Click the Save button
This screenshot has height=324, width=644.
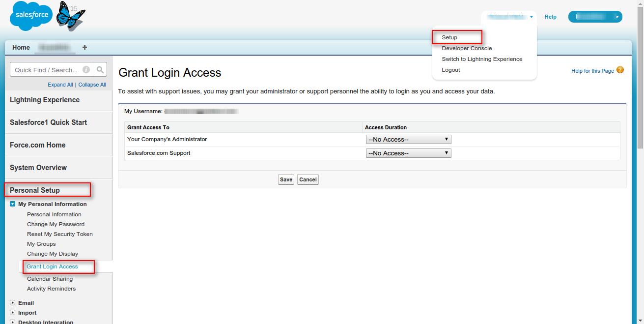pos(286,179)
